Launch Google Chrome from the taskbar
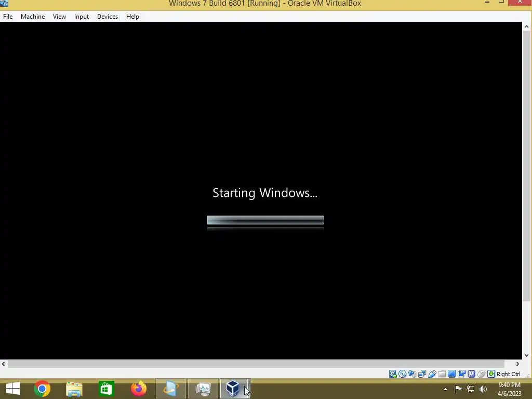 42,389
